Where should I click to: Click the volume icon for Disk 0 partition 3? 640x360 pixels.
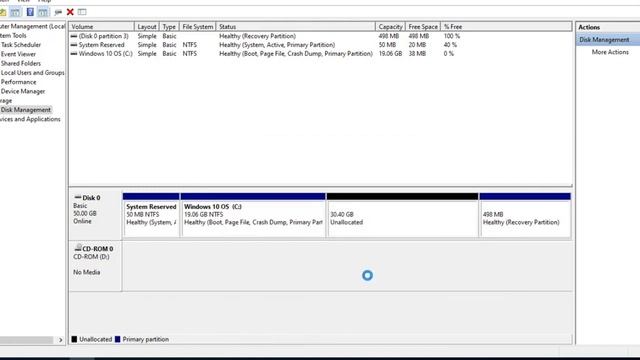tap(74, 36)
